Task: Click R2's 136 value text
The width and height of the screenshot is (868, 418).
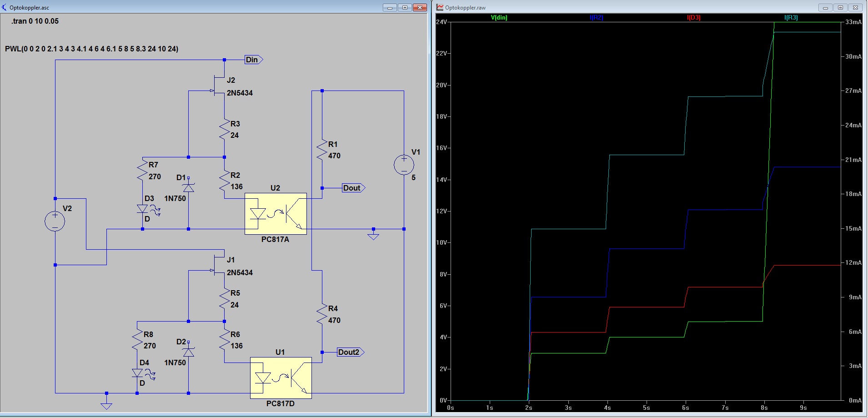Action: coord(236,186)
